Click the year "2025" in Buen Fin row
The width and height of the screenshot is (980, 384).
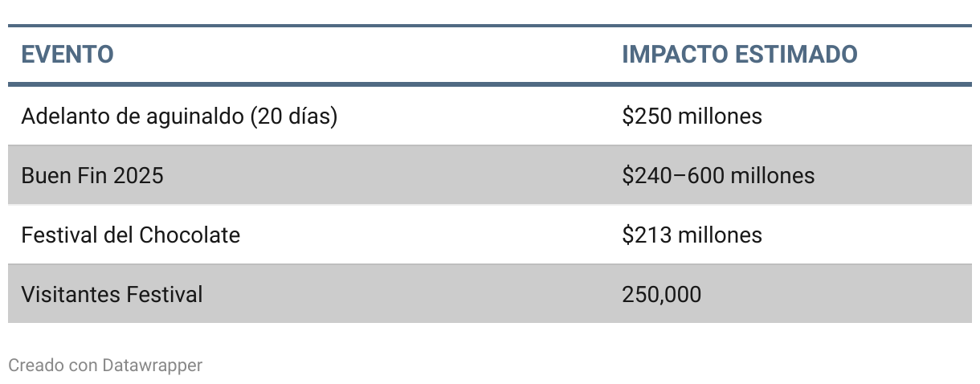click(x=138, y=175)
